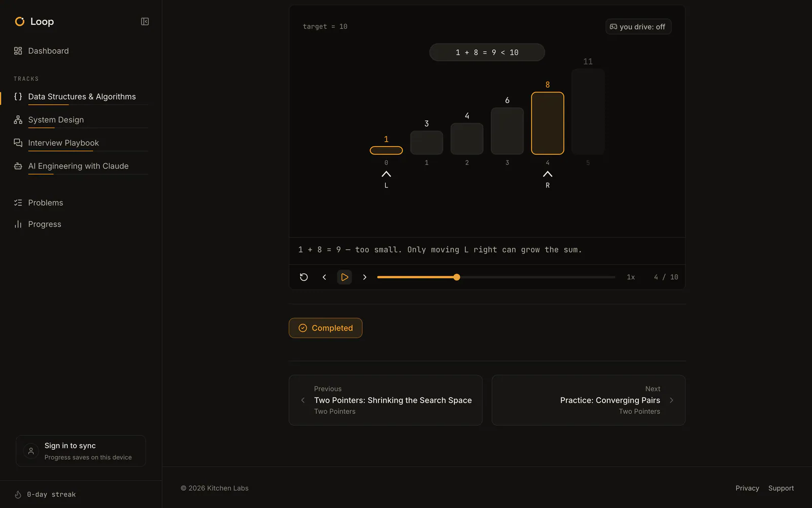Click the animation progress slider handle
The image size is (812, 508).
tap(457, 277)
